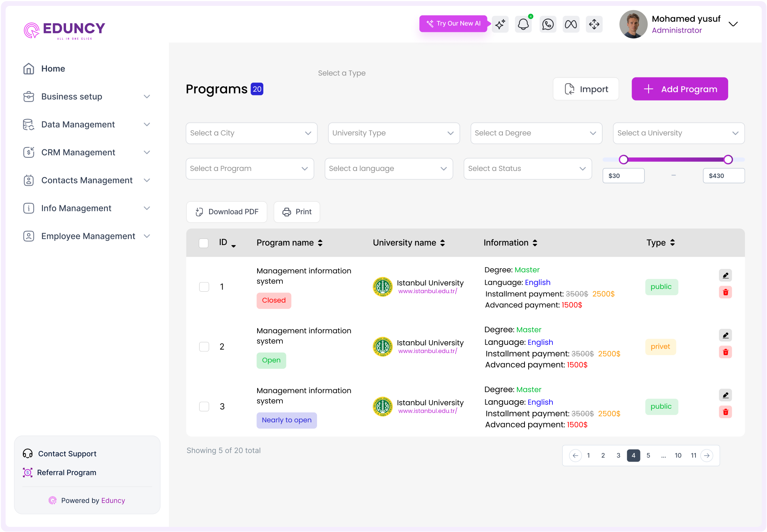This screenshot has height=532, width=767.
Task: Click the price slider maximum handle
Action: pos(728,159)
